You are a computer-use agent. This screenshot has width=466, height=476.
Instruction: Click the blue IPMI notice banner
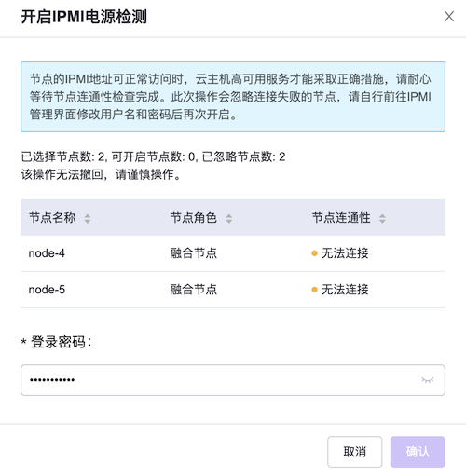click(233, 97)
